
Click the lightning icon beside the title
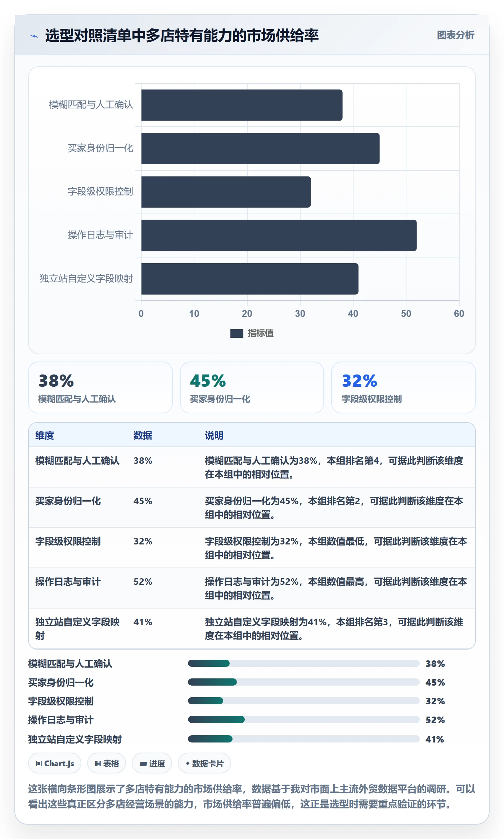(34, 36)
